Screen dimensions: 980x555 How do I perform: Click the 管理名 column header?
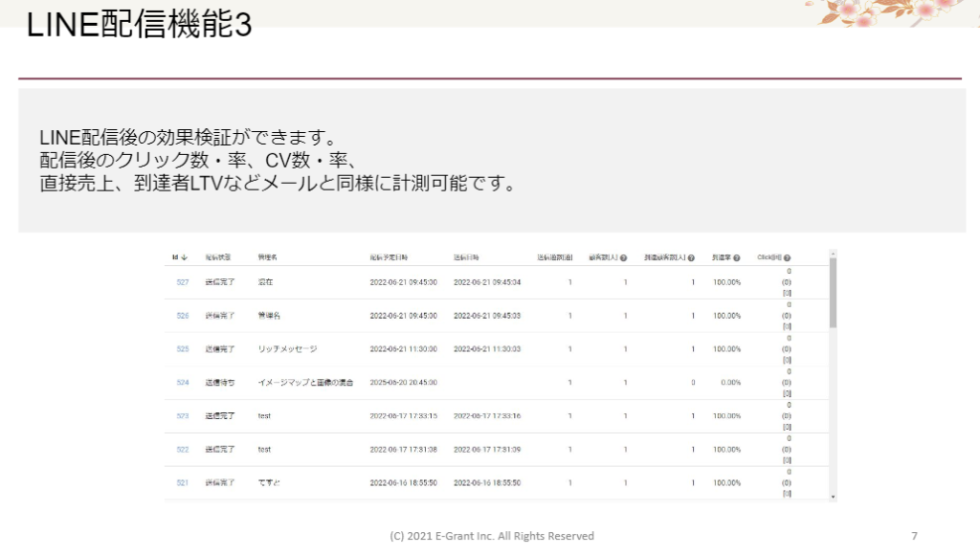[x=268, y=257]
